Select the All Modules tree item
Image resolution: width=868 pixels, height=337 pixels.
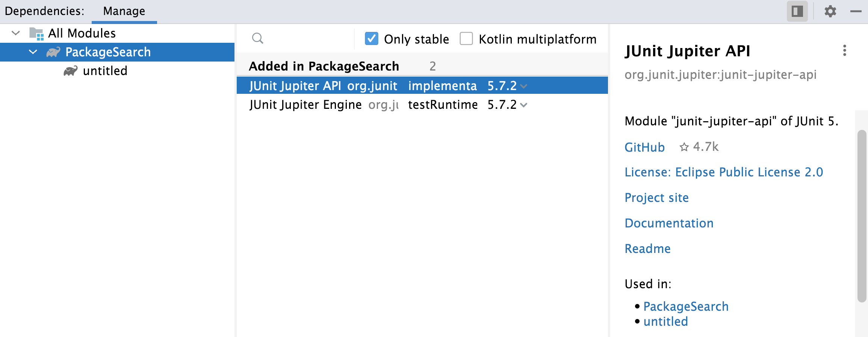pos(117,33)
